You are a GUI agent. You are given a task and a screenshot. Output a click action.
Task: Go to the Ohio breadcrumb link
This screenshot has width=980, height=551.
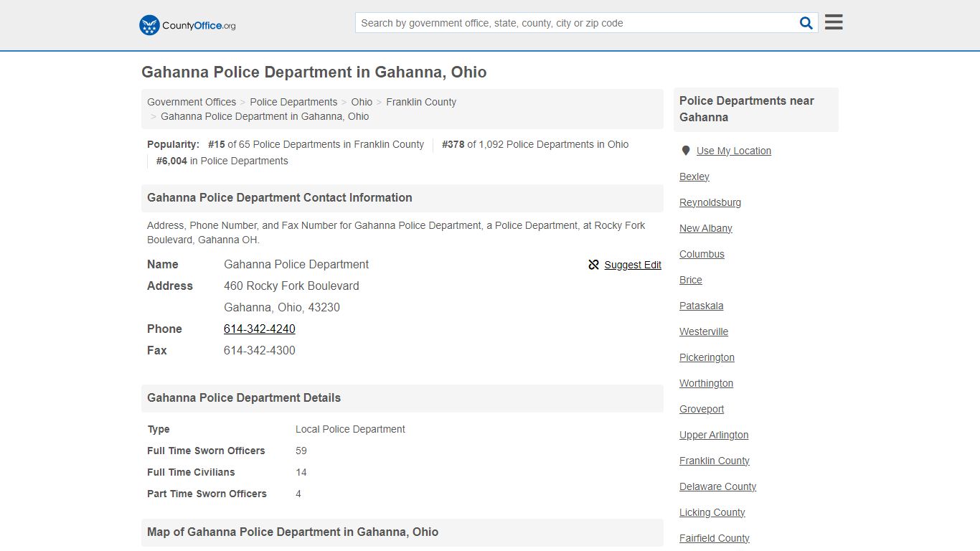362,102
